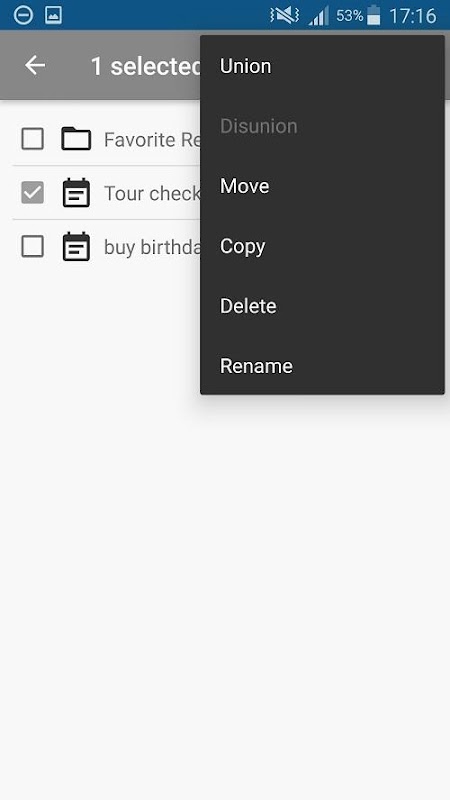Viewport: 450px width, 800px height.
Task: Tap the clock showing 17:16
Action: pos(413,16)
